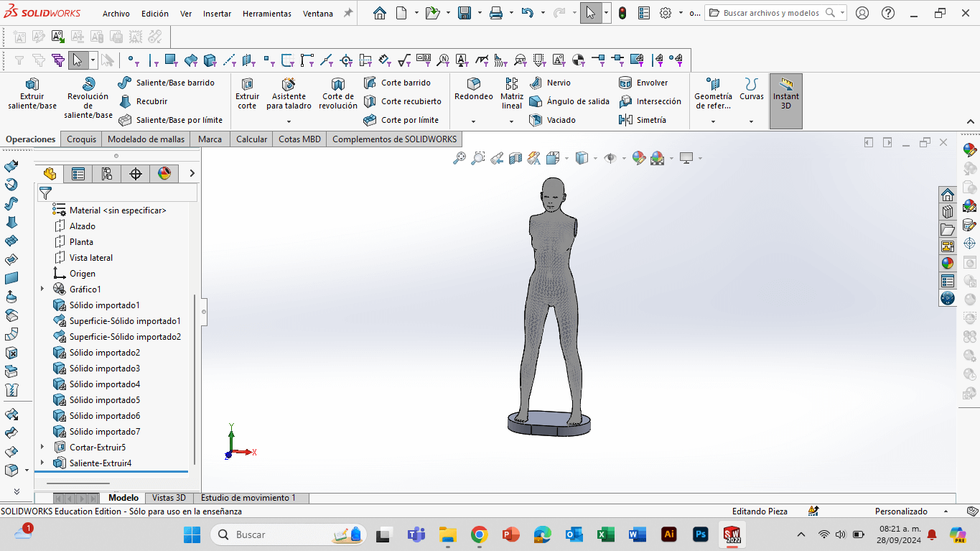Select the Alzado plane
This screenshot has height=551, width=980.
83,226
